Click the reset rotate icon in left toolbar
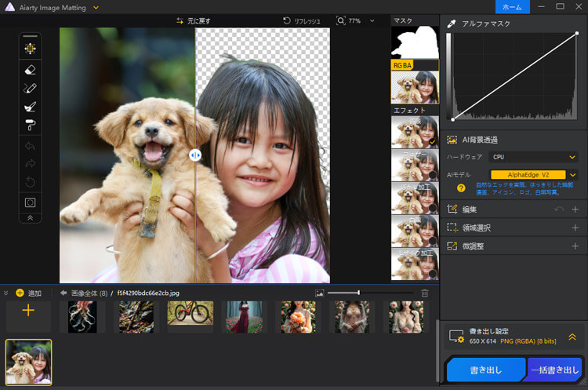Viewport: 588px width, 390px height. [x=30, y=182]
